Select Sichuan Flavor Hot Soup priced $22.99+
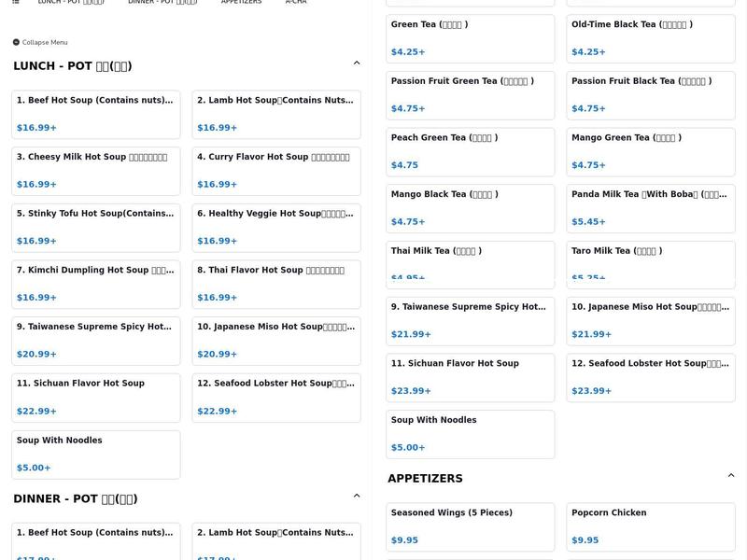The image size is (747, 560). 96,397
